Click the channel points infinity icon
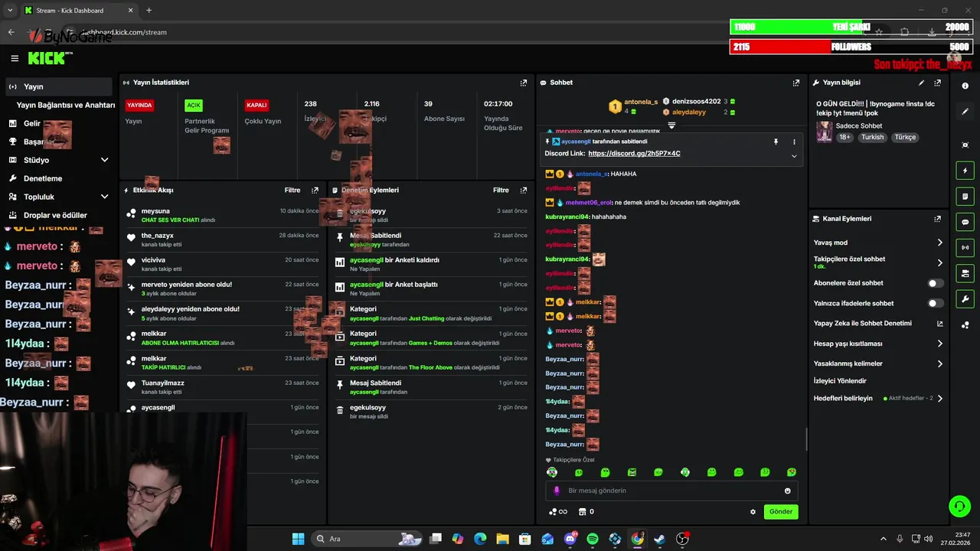This screenshot has width=980, height=551. pos(558,512)
